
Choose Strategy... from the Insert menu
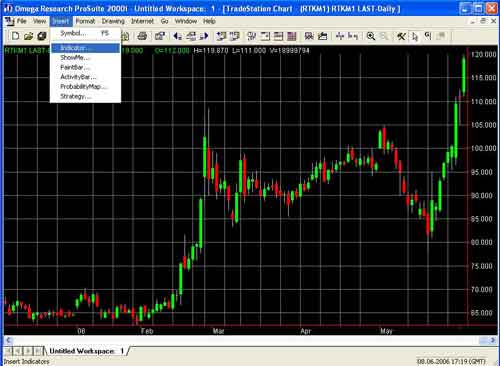pyautogui.click(x=85, y=96)
